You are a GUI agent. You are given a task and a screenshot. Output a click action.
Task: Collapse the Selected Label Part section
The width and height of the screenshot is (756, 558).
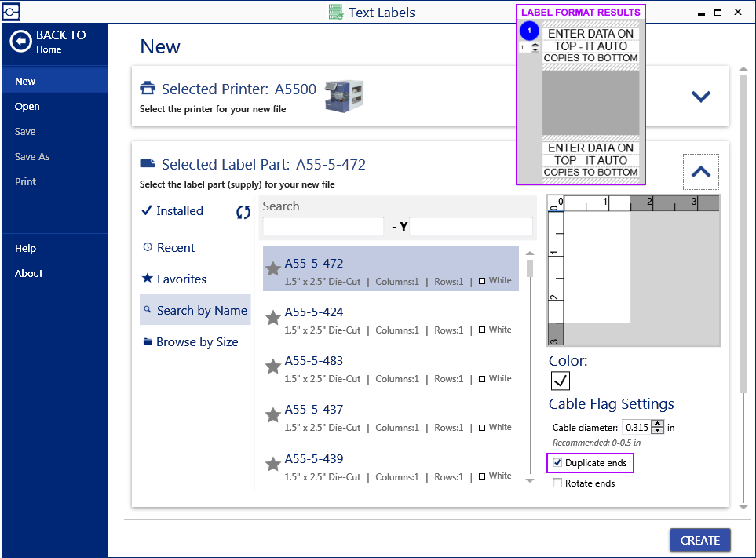click(700, 172)
